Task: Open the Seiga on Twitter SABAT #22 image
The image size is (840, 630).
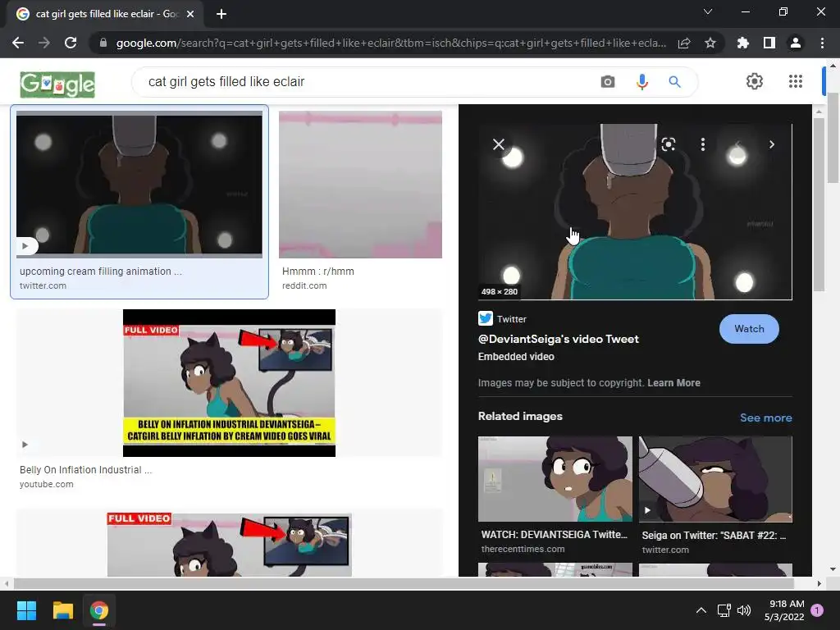Action: click(x=715, y=479)
